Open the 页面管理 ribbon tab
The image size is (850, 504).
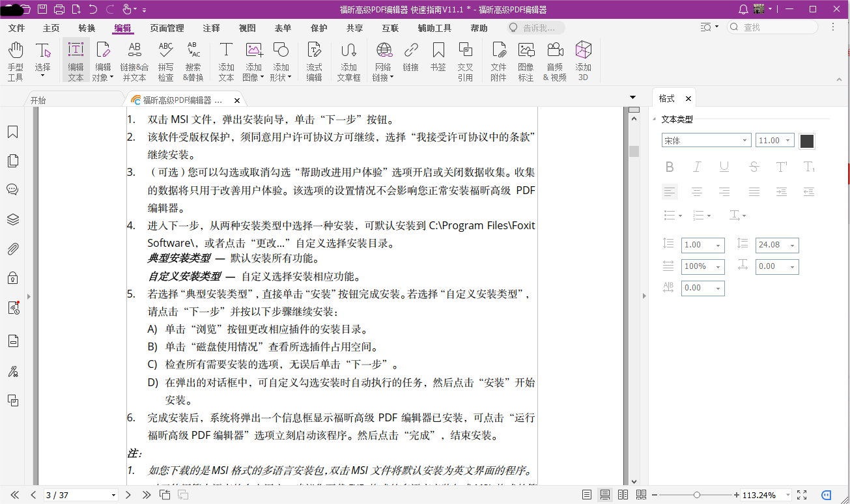pos(167,28)
